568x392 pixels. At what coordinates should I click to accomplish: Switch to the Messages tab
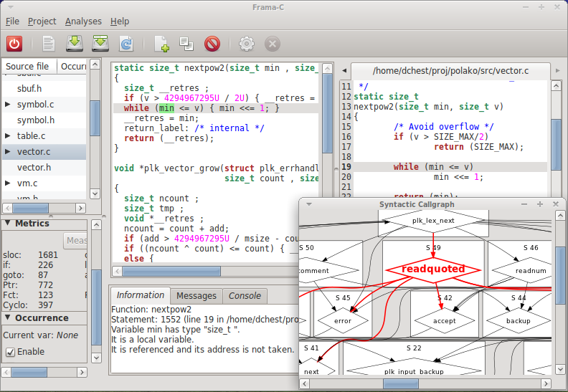pos(197,296)
